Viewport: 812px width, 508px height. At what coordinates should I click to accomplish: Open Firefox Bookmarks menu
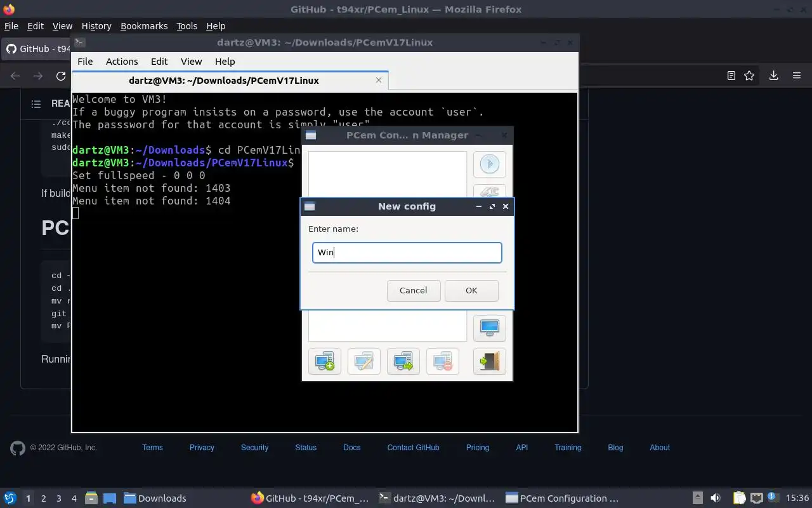[x=144, y=26]
